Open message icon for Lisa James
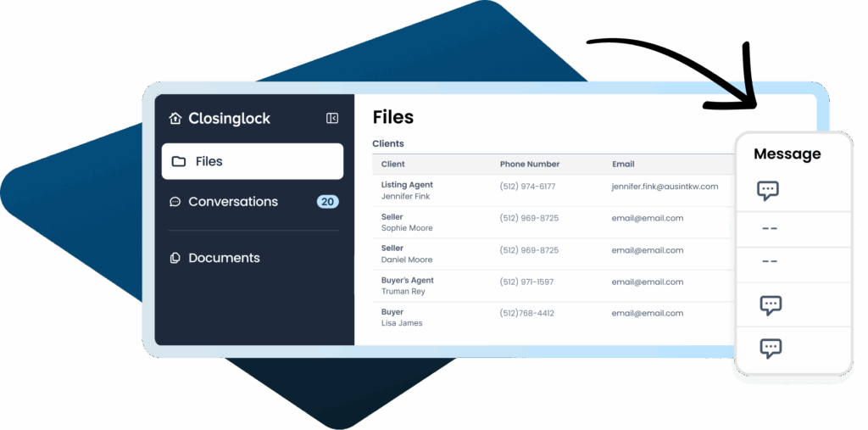Screen dimensions: 868x430 [x=771, y=348]
